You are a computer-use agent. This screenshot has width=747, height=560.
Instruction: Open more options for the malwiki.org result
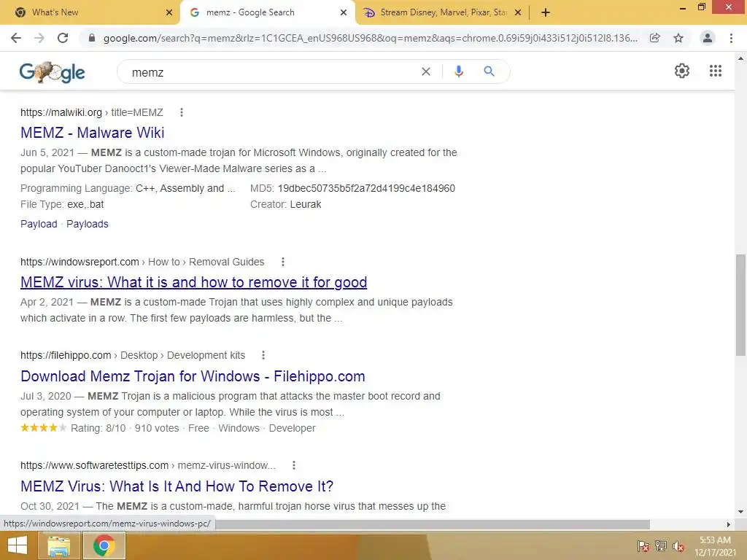click(181, 112)
